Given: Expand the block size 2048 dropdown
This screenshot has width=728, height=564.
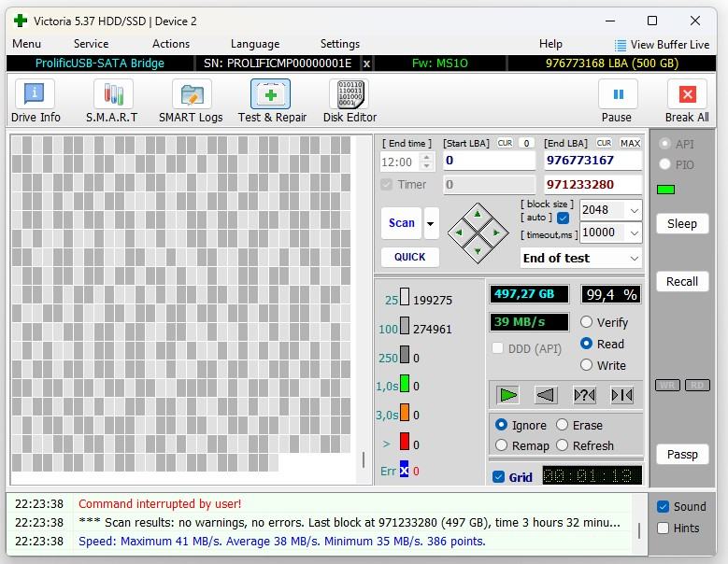Looking at the screenshot, I should (633, 210).
